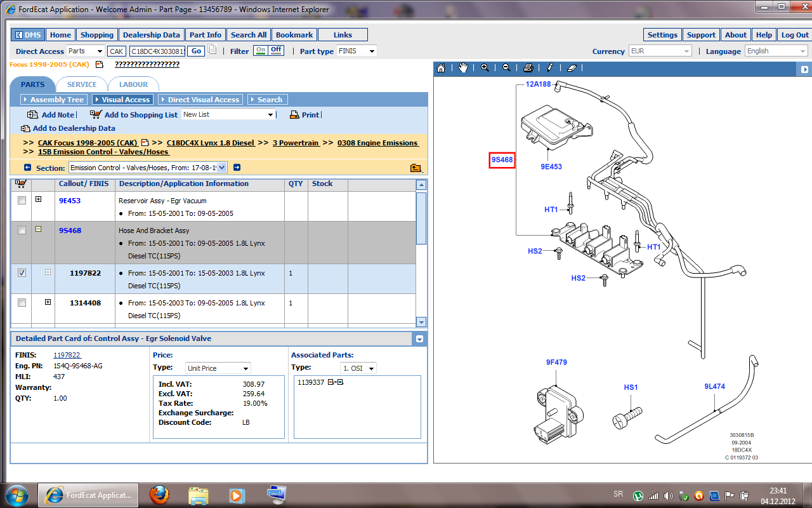Go to previous section arrow

pos(27,168)
